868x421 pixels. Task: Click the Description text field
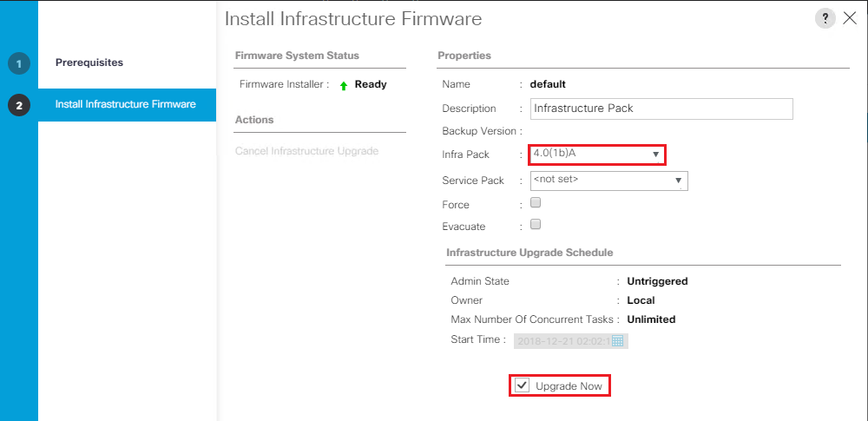[x=661, y=109]
